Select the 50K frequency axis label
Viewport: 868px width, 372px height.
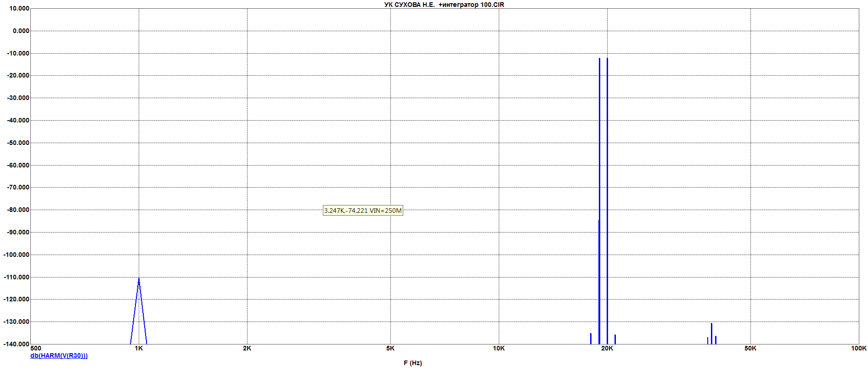(x=750, y=348)
